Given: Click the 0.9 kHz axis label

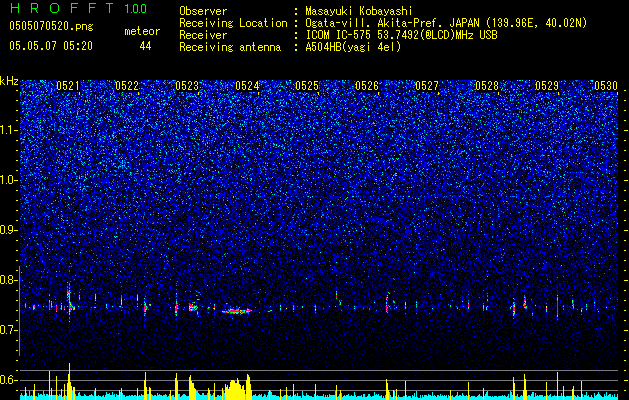Looking at the screenshot, I should coord(9,230).
